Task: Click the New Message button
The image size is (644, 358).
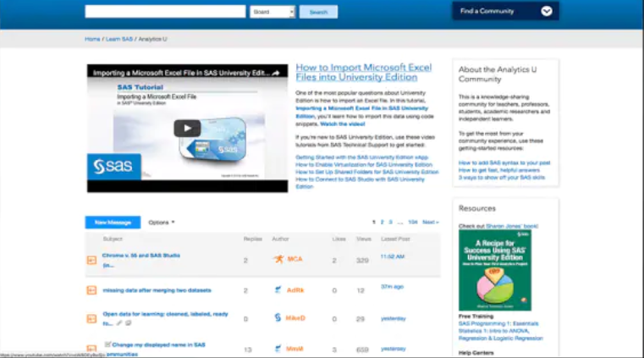Action: click(x=113, y=222)
